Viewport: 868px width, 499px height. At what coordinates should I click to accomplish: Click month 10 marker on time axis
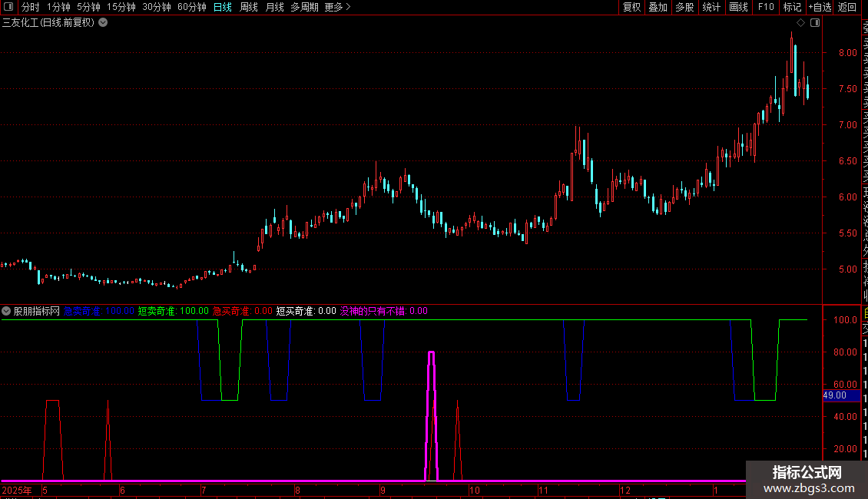pyautogui.click(x=475, y=490)
